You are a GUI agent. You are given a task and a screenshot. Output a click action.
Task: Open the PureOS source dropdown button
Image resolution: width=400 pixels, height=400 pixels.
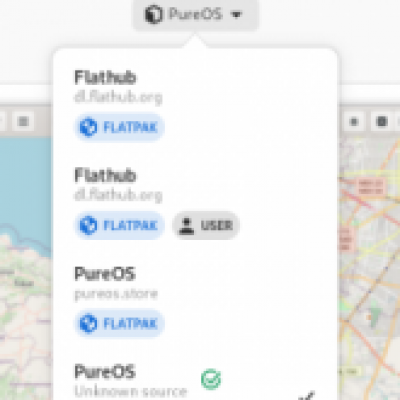click(x=196, y=14)
